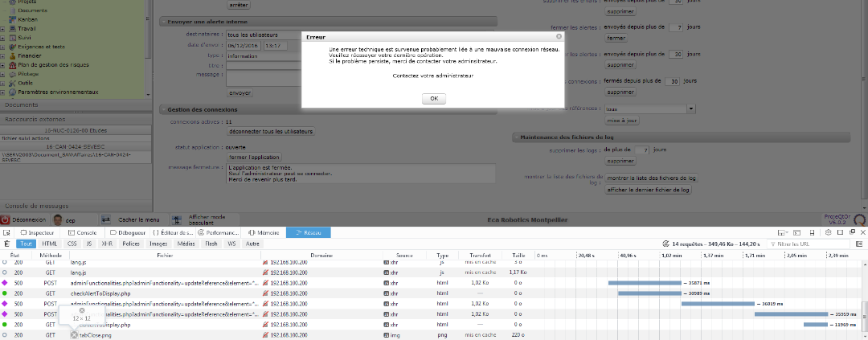Image resolution: width=868 pixels, height=340 pixels.
Task: Click the element picker icon in devtools
Action: coord(7,232)
